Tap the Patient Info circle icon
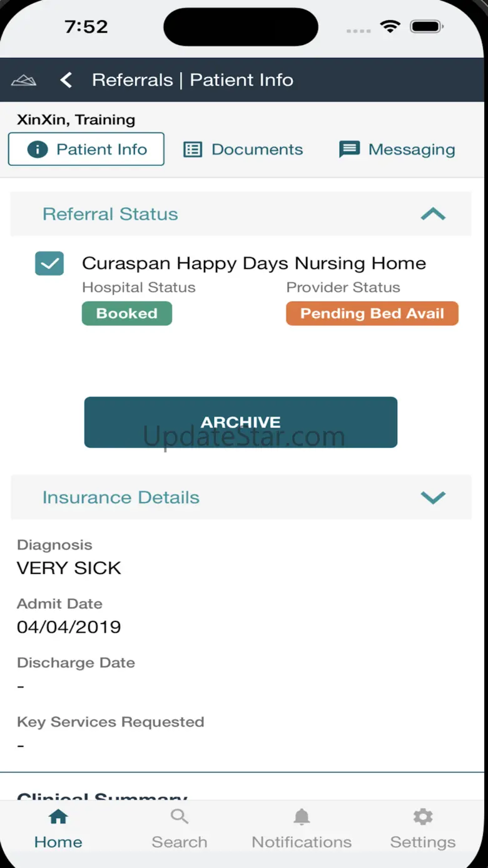The width and height of the screenshot is (488, 868). coord(38,150)
